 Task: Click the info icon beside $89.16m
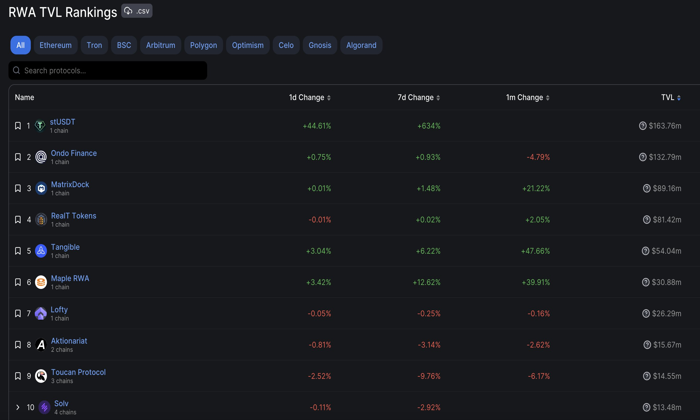tap(646, 188)
